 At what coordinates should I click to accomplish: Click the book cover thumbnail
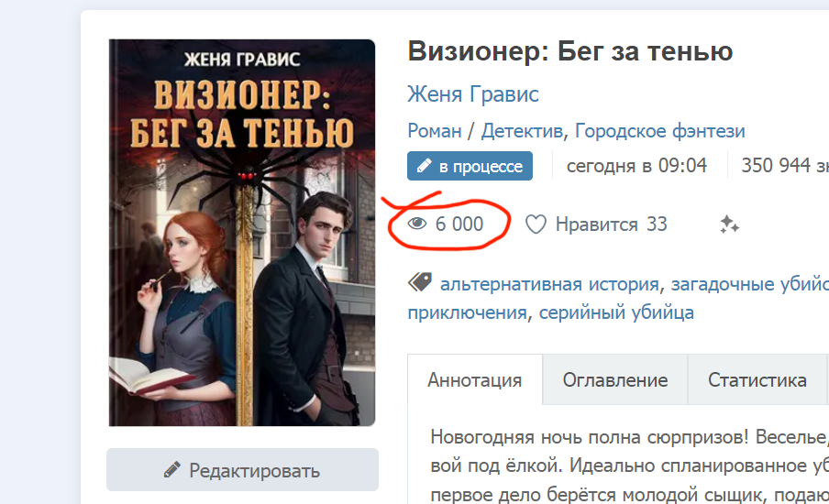click(242, 233)
